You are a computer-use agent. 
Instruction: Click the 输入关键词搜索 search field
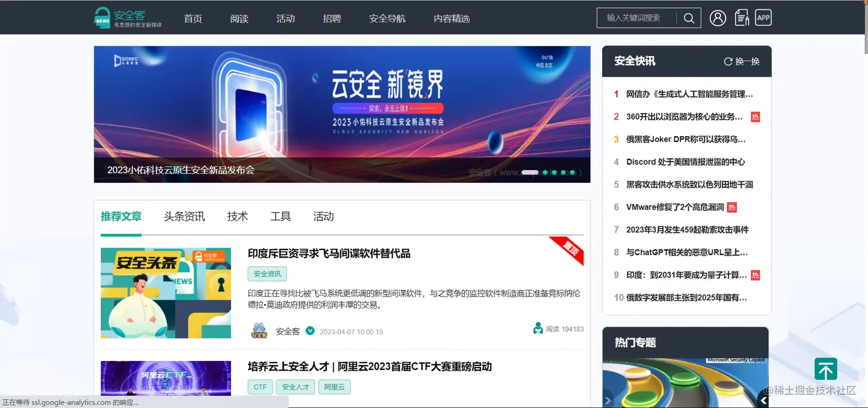pyautogui.click(x=637, y=18)
